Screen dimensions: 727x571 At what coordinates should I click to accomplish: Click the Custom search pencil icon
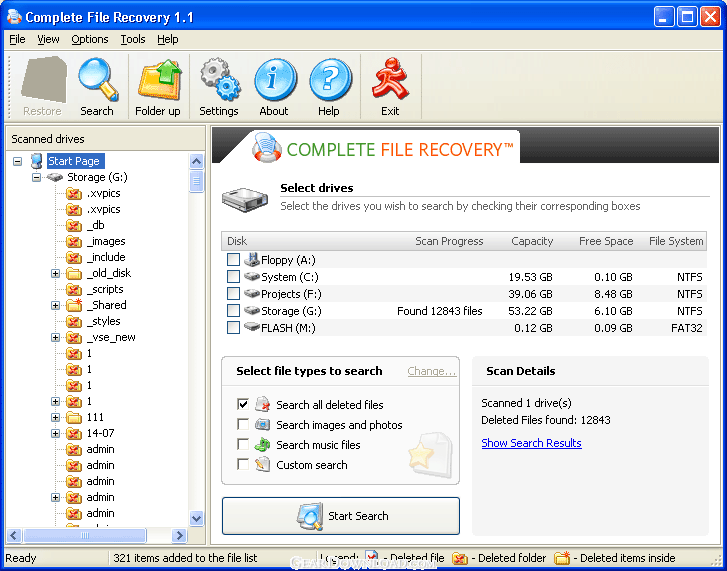(x=262, y=464)
